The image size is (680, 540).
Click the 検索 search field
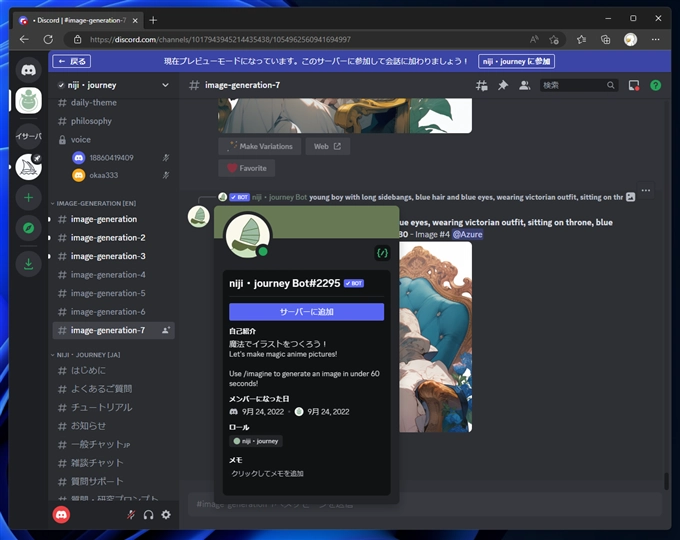point(579,85)
